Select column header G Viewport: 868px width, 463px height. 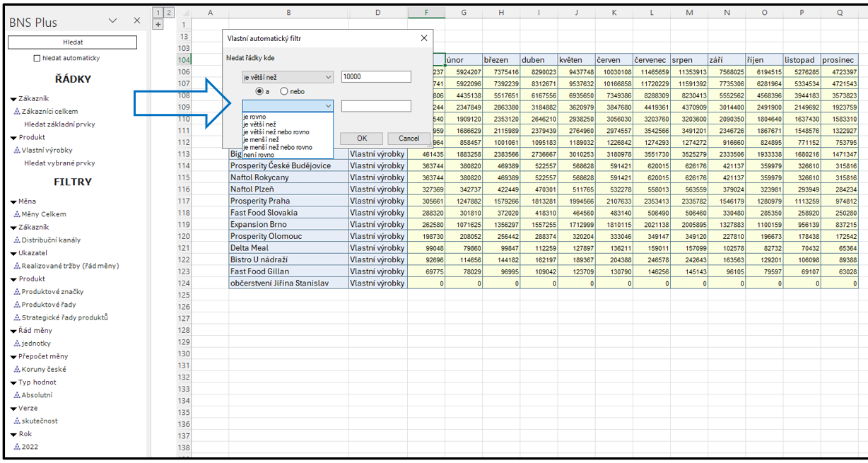tap(464, 13)
